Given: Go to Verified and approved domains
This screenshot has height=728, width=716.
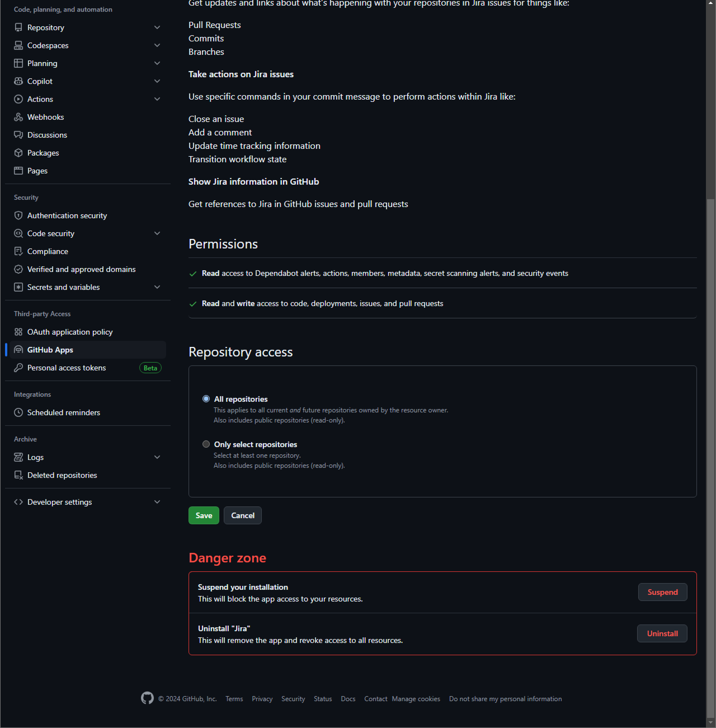Looking at the screenshot, I should point(81,269).
